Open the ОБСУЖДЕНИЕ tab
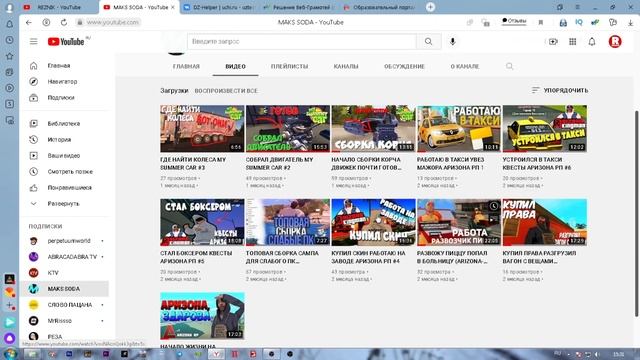 [404, 66]
